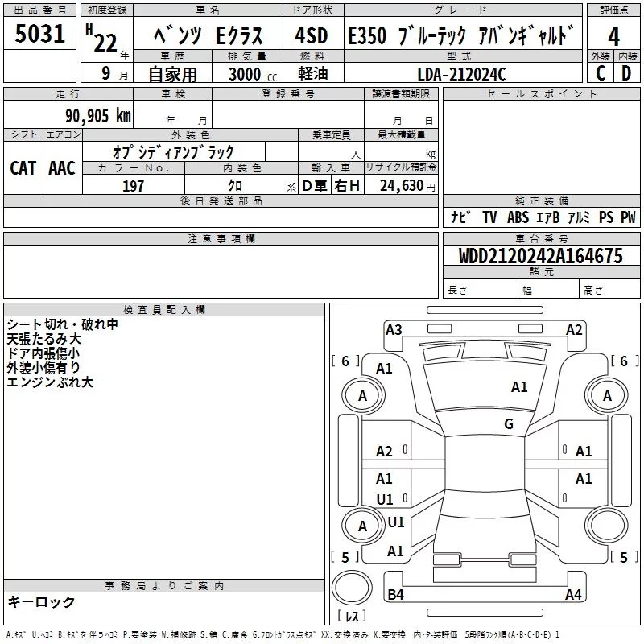Image resolution: width=644 pixels, height=644 pixels.
Task: Click the recycle deposit amount 24,630円
Action: tap(401, 186)
